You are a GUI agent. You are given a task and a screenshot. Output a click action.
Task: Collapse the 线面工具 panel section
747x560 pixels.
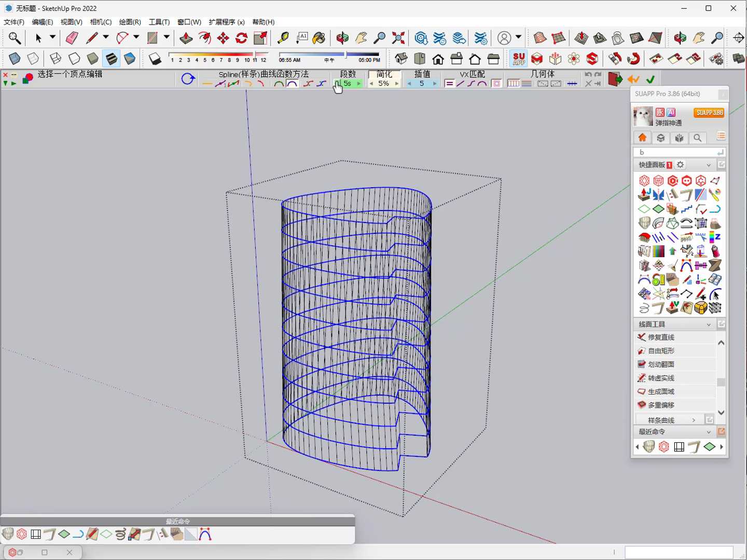pyautogui.click(x=709, y=324)
